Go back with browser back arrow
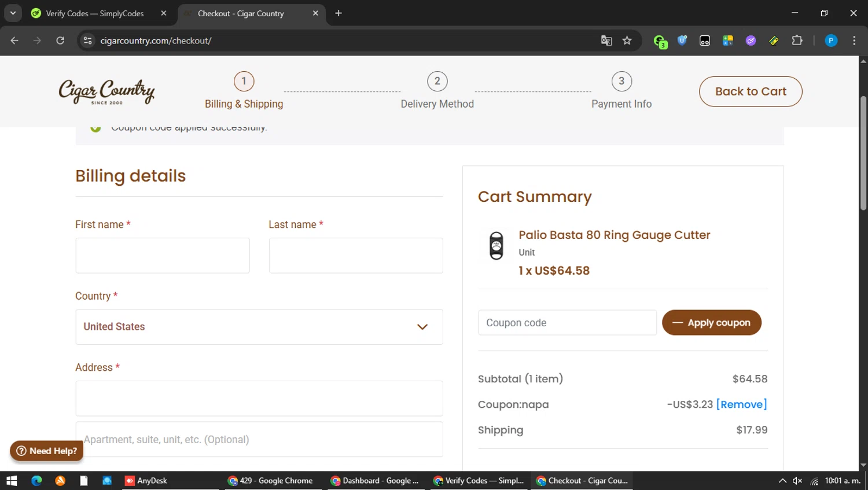 click(x=14, y=40)
